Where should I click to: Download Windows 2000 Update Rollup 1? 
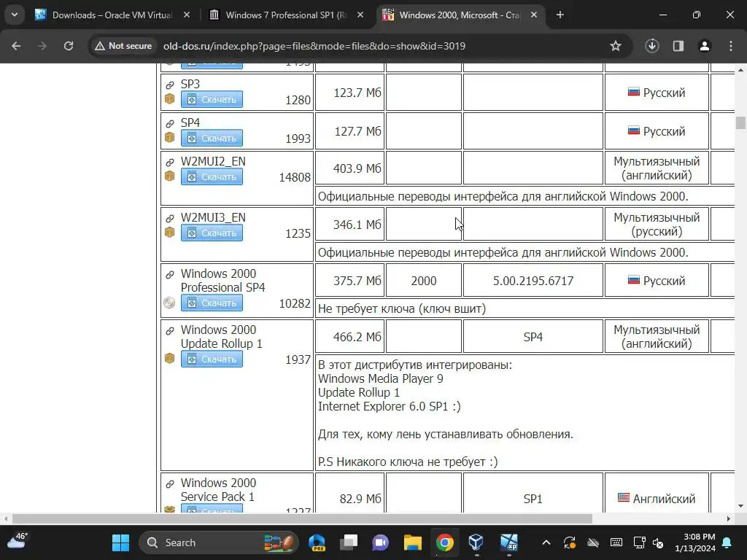click(212, 359)
